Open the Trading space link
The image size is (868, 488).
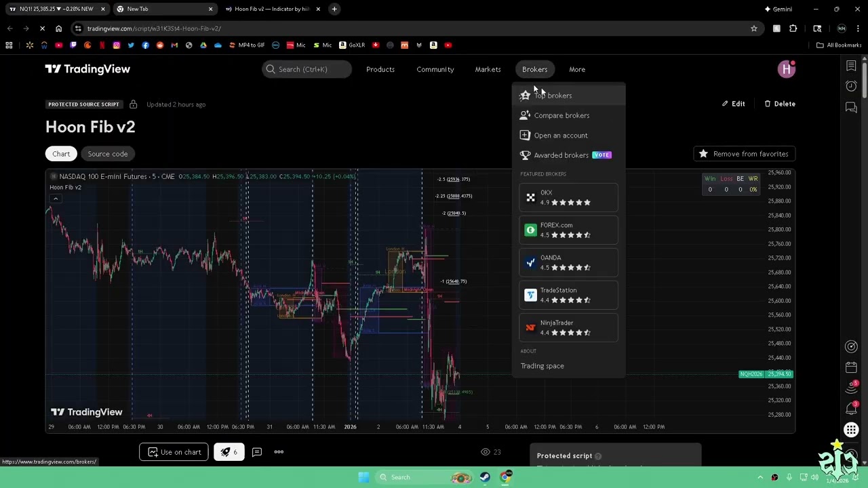(x=542, y=366)
